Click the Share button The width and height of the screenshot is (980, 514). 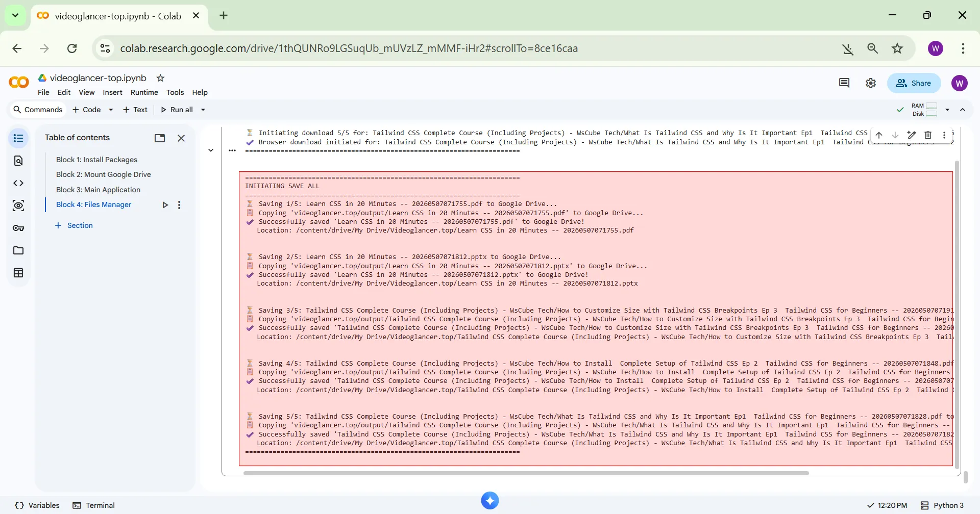click(x=914, y=83)
